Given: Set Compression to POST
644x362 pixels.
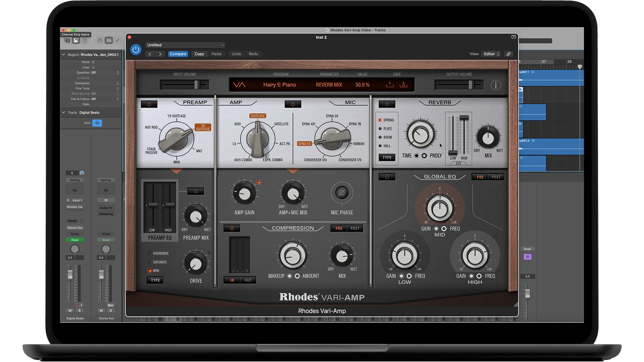Looking at the screenshot, I should coord(355,229).
